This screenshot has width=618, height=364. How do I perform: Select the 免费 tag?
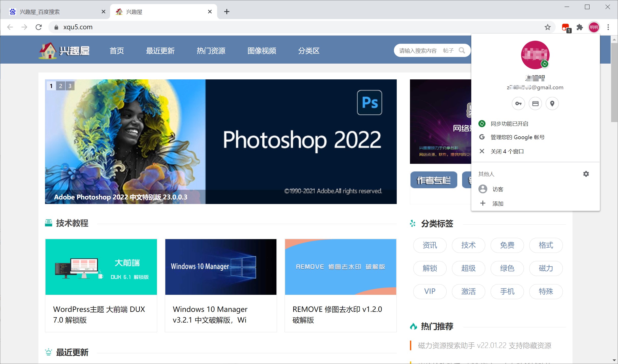(507, 245)
